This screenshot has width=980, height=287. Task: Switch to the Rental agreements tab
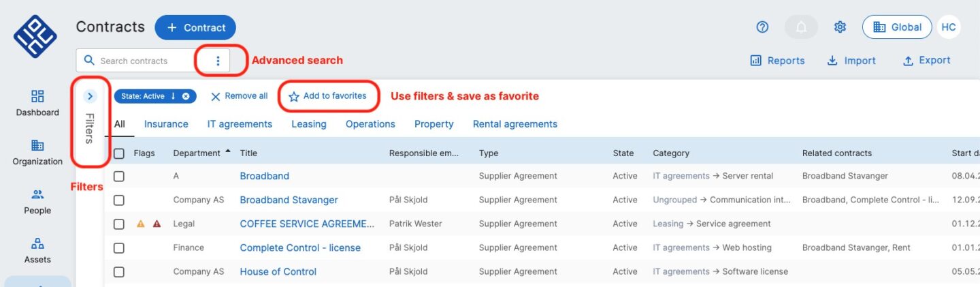(x=515, y=124)
